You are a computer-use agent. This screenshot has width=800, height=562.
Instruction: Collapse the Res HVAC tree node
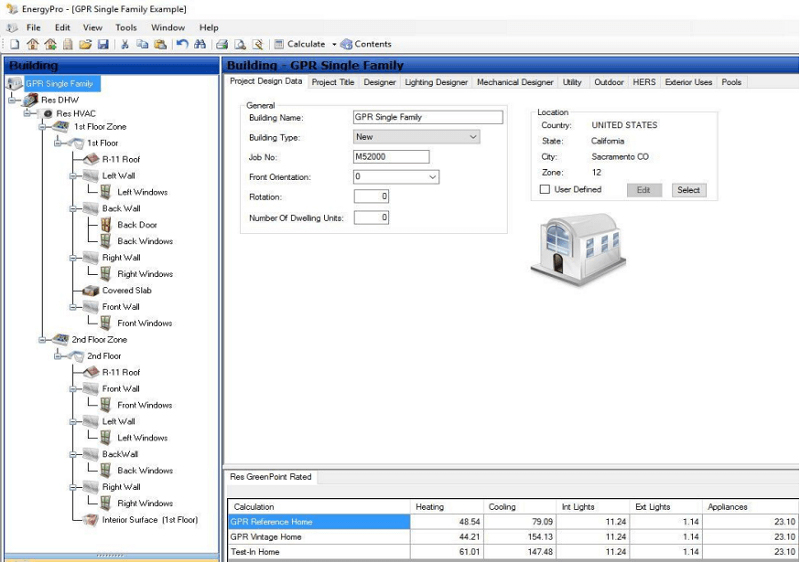tap(28, 114)
